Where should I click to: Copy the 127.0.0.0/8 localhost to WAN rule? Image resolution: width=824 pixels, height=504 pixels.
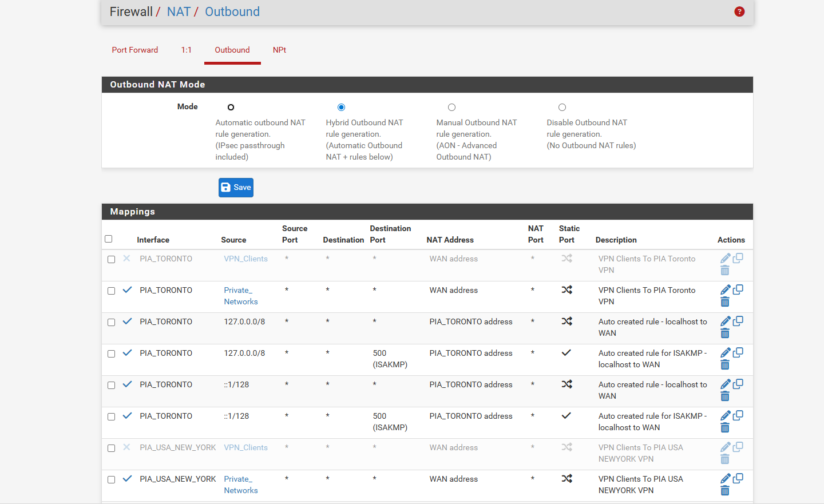[738, 321]
